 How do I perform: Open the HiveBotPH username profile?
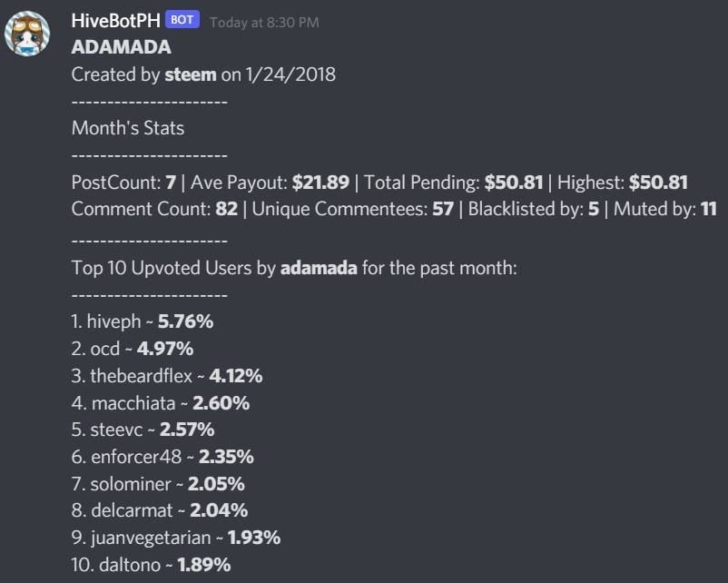coord(115,21)
